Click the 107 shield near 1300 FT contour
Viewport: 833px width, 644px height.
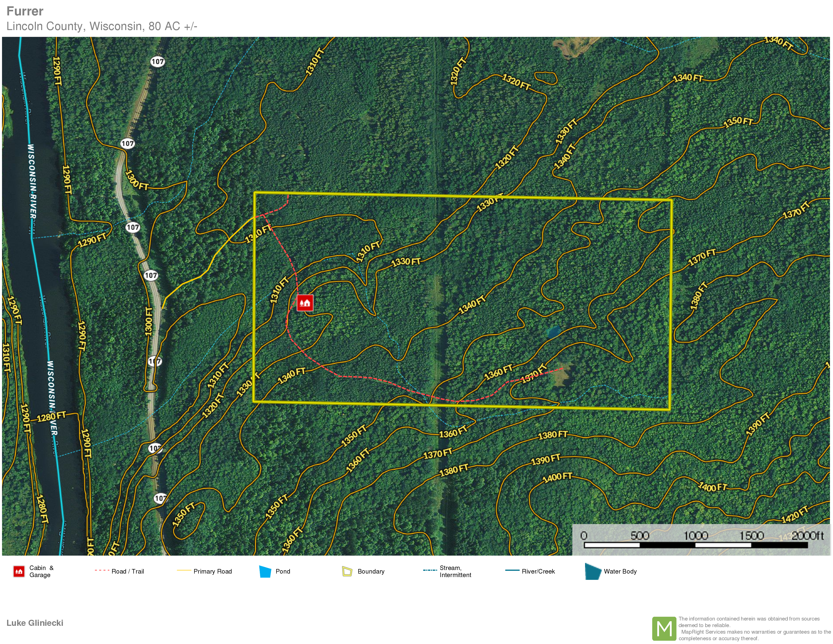tap(128, 143)
